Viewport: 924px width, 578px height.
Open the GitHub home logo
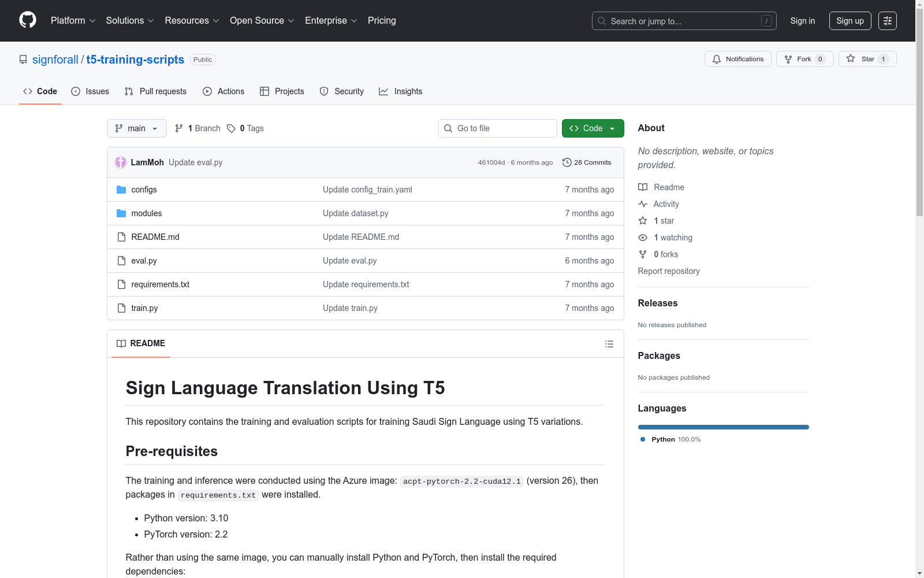pyautogui.click(x=28, y=20)
